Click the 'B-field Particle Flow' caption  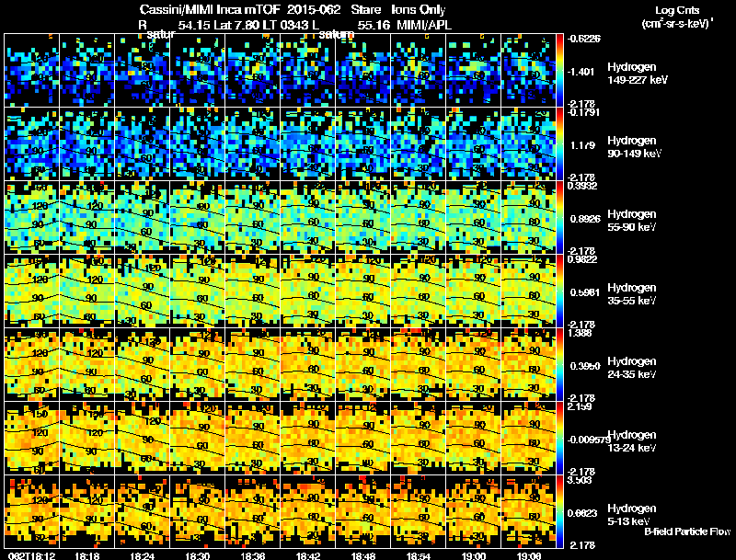point(687,531)
